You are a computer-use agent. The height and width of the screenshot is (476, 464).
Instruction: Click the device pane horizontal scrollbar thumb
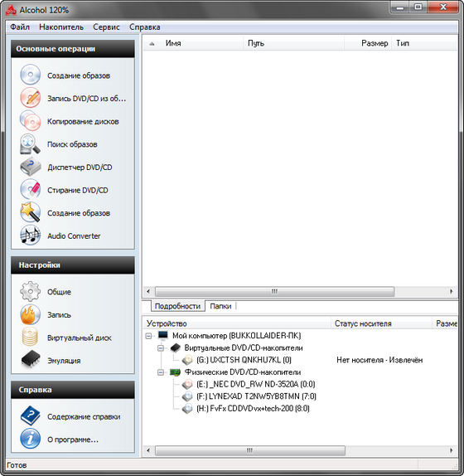tap(250, 450)
